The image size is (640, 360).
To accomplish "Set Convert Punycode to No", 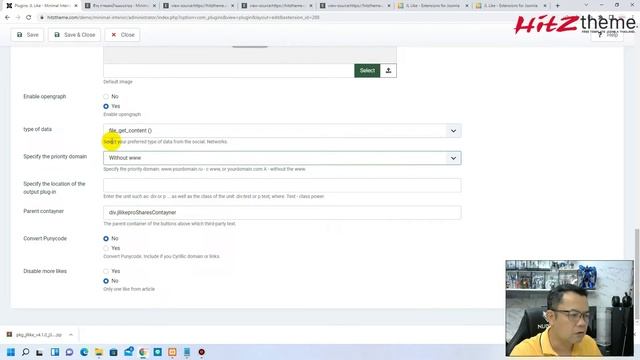I will pos(106,238).
